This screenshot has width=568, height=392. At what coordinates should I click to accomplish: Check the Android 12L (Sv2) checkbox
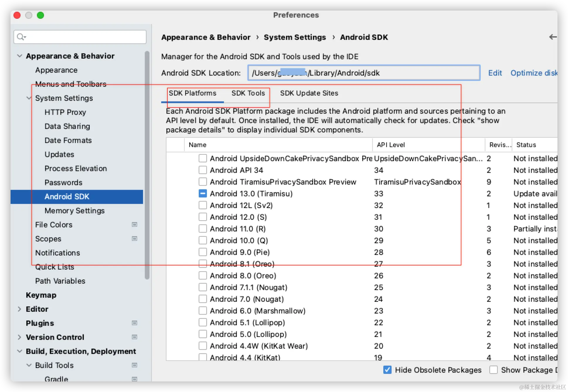[x=203, y=205]
